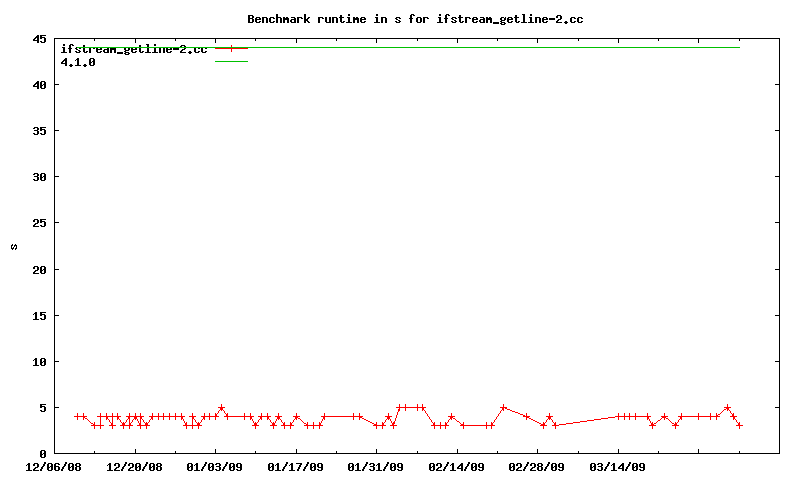Click the 45 y-axis tick label
Viewport: 800px width, 480px height.
coord(38,40)
